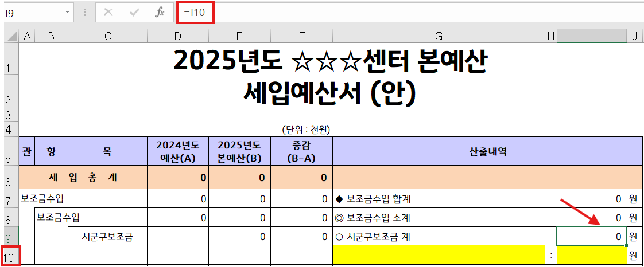
Task: Select column E header
Action: [239, 37]
